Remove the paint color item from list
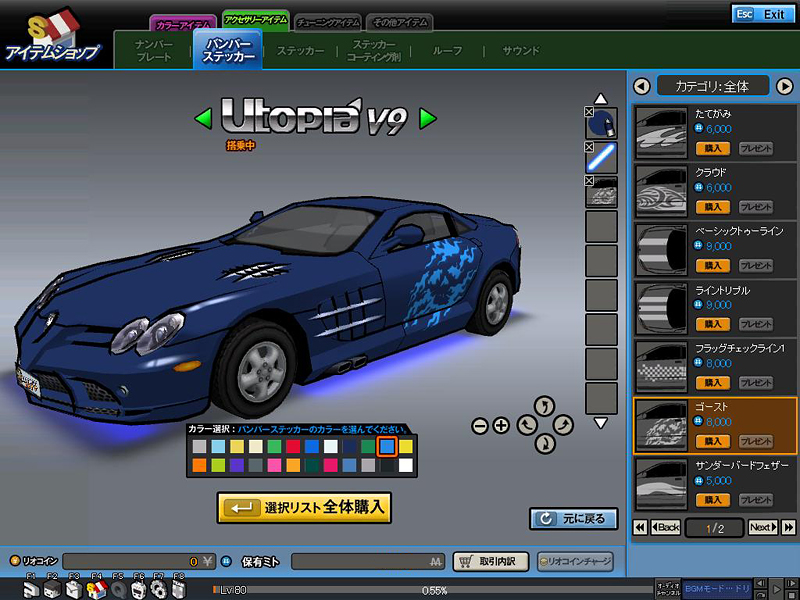800x600 pixels. 589,112
